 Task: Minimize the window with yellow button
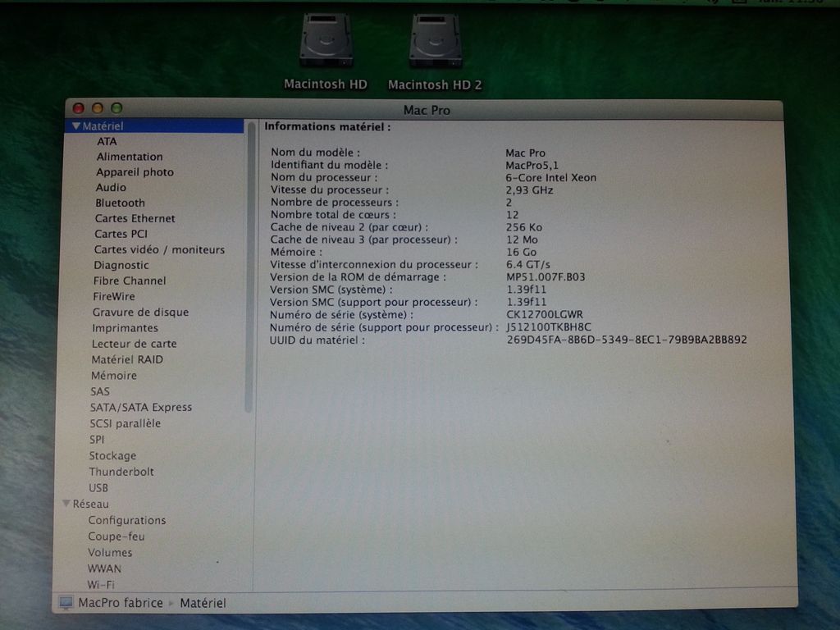pyautogui.click(x=98, y=108)
